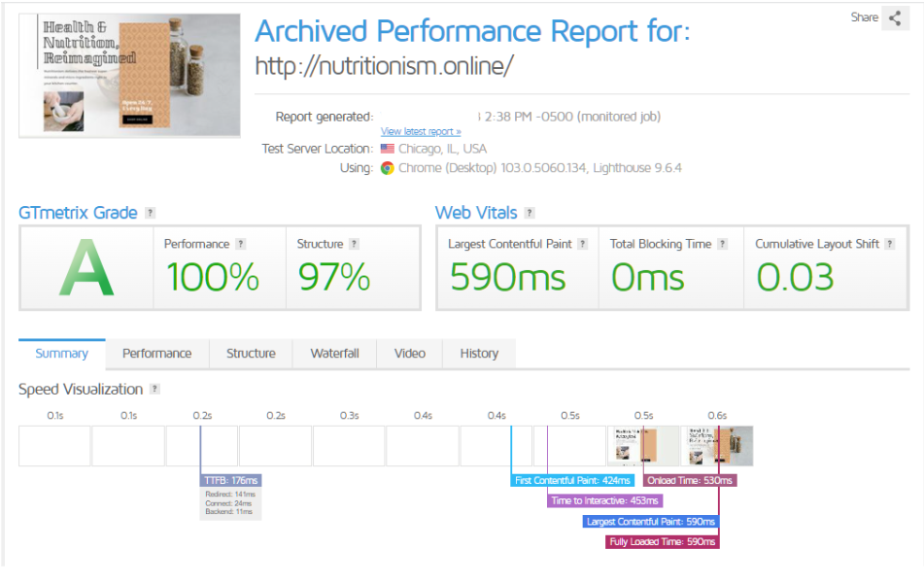Click Time to Interactive: 453ms marker
The image size is (924, 583).
pos(604,501)
